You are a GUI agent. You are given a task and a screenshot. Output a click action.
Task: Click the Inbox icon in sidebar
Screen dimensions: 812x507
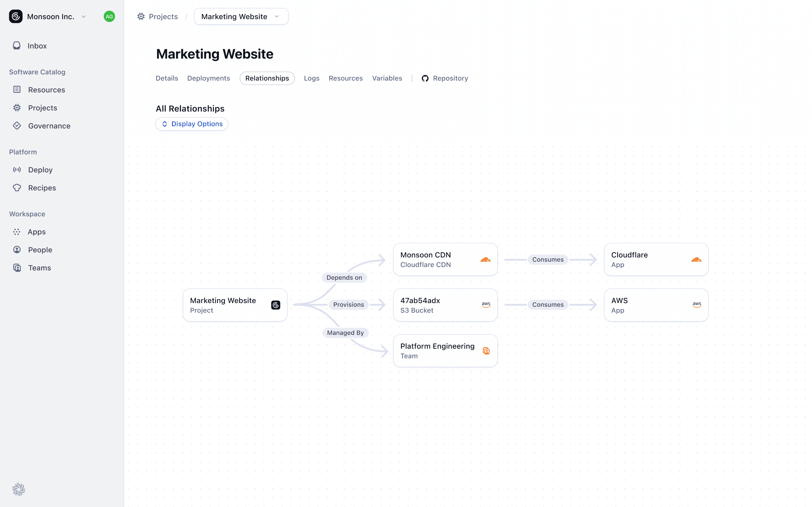point(16,46)
